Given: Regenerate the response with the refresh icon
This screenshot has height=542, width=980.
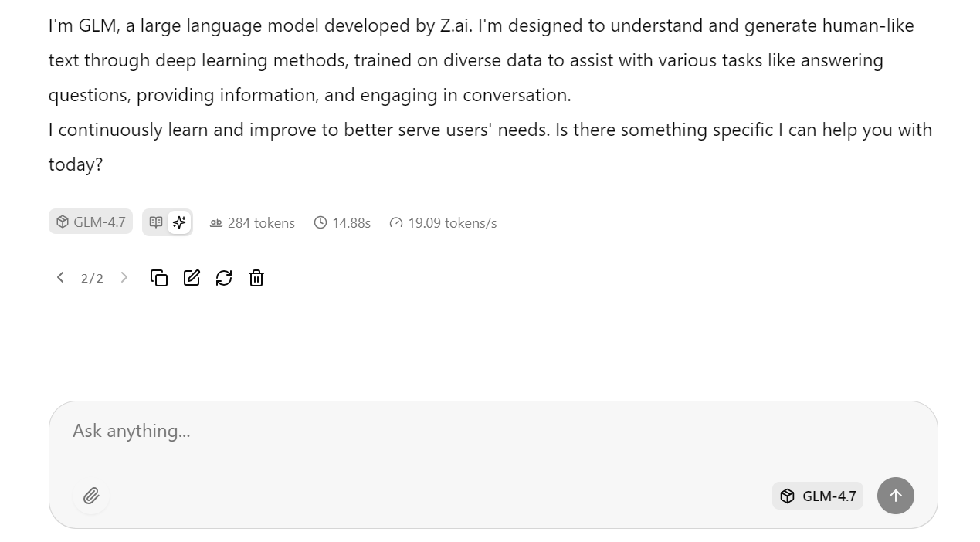Looking at the screenshot, I should coord(224,278).
